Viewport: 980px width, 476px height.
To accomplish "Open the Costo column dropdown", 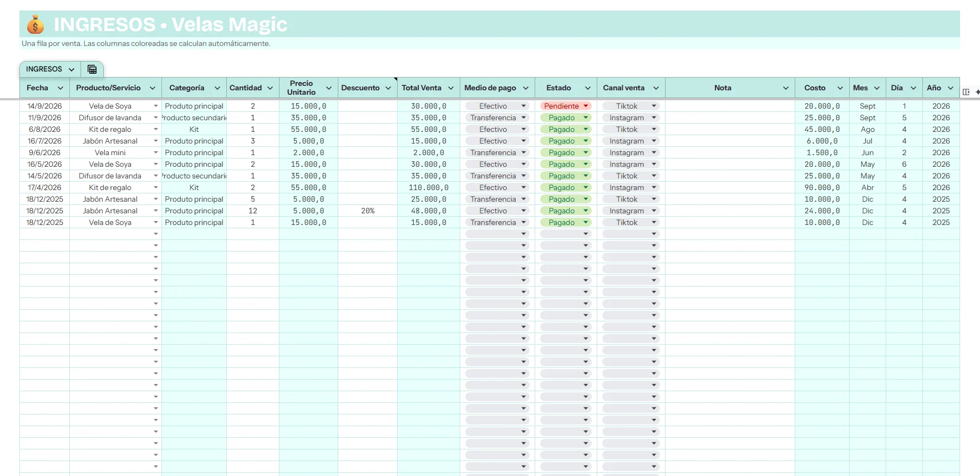I will (x=840, y=88).
